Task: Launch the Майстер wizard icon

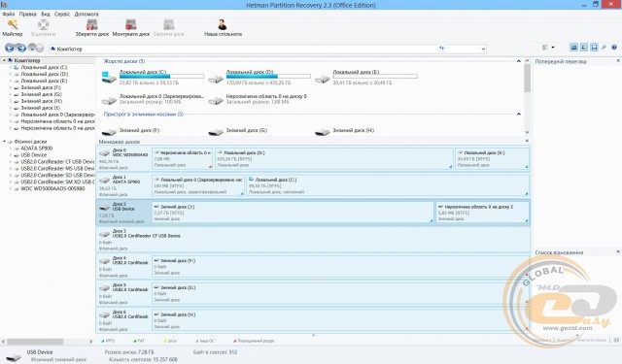Action: click(13, 25)
